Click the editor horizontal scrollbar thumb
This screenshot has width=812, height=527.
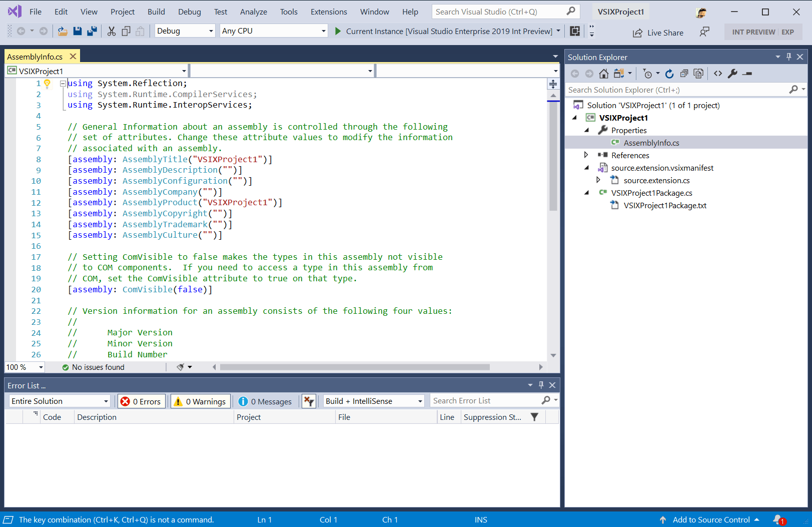pyautogui.click(x=355, y=367)
